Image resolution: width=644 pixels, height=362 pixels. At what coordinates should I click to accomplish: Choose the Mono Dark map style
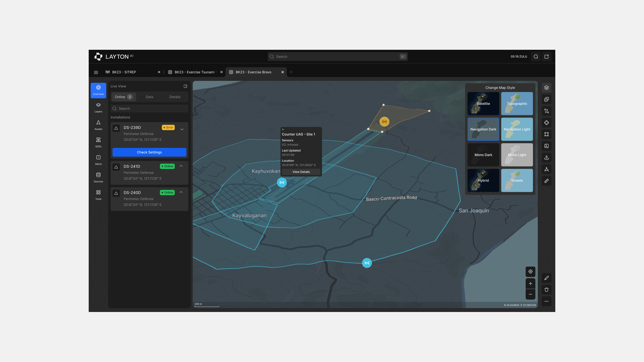(x=483, y=155)
